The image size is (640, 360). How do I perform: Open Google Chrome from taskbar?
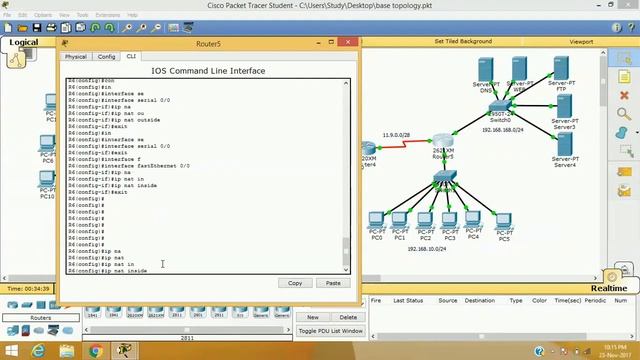pos(96,351)
